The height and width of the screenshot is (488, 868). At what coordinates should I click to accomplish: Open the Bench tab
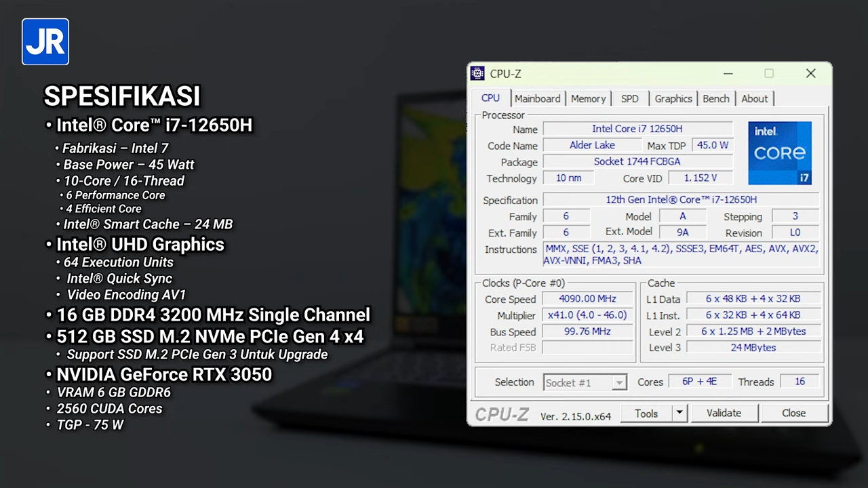(x=715, y=99)
